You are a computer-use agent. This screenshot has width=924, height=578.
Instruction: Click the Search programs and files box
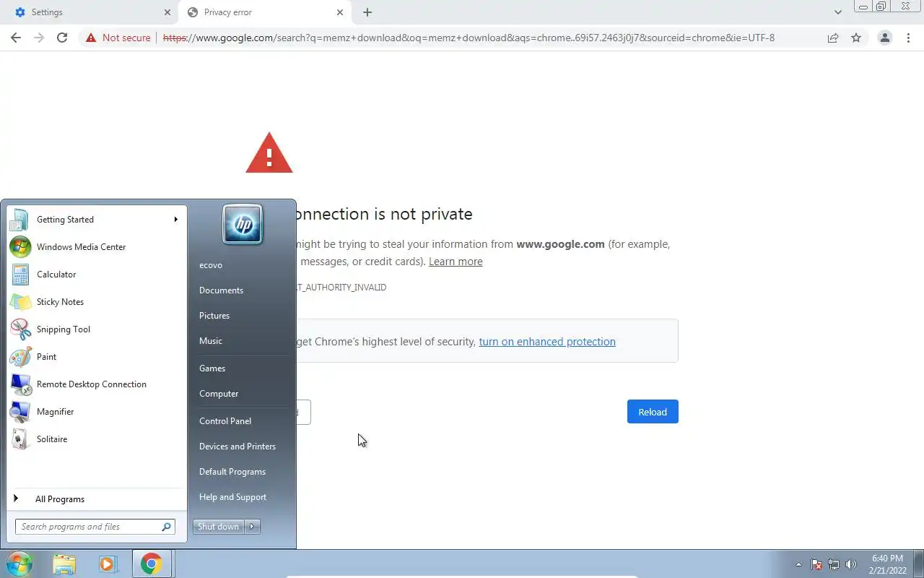[x=95, y=527]
